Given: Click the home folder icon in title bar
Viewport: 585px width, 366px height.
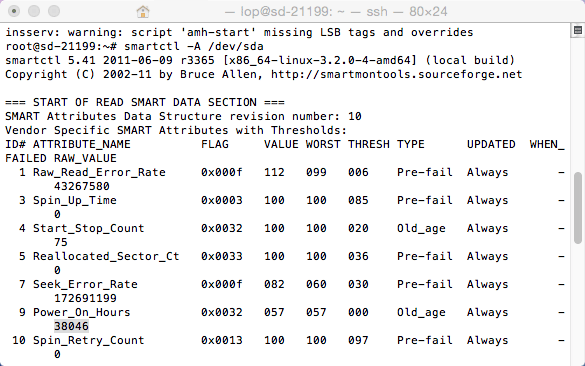Looking at the screenshot, I should click(x=143, y=12).
